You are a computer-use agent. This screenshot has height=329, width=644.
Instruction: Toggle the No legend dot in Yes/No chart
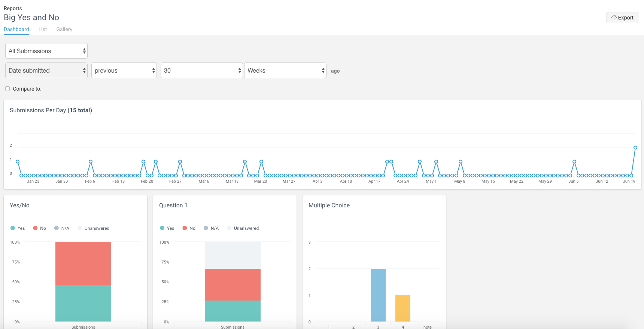pyautogui.click(x=35, y=228)
